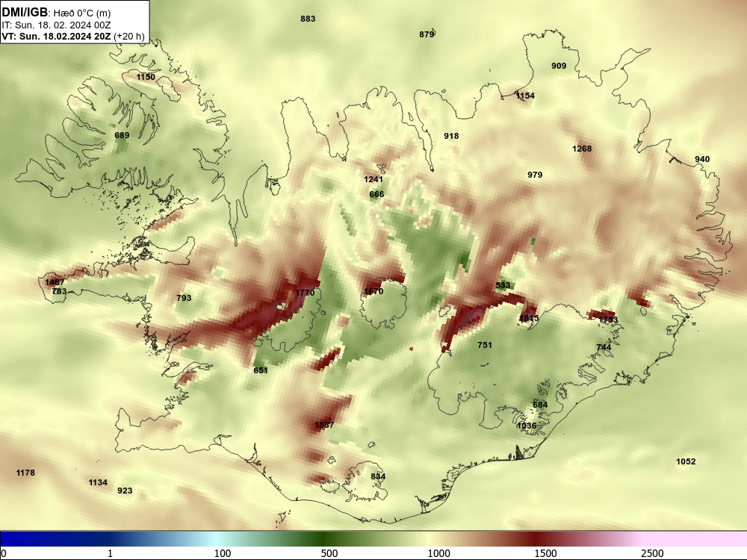The width and height of the screenshot is (747, 560).
Task: Click the 651 label in west Iceland
Action: click(x=261, y=370)
